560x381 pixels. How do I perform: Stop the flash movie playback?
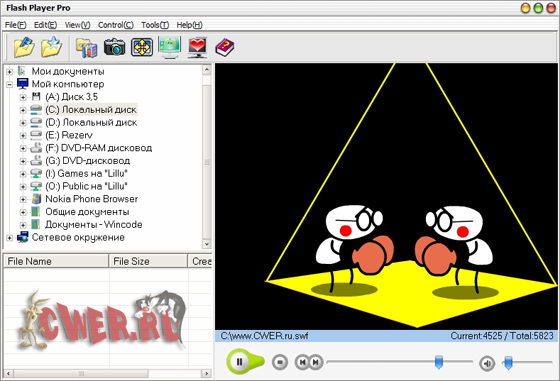(x=280, y=362)
